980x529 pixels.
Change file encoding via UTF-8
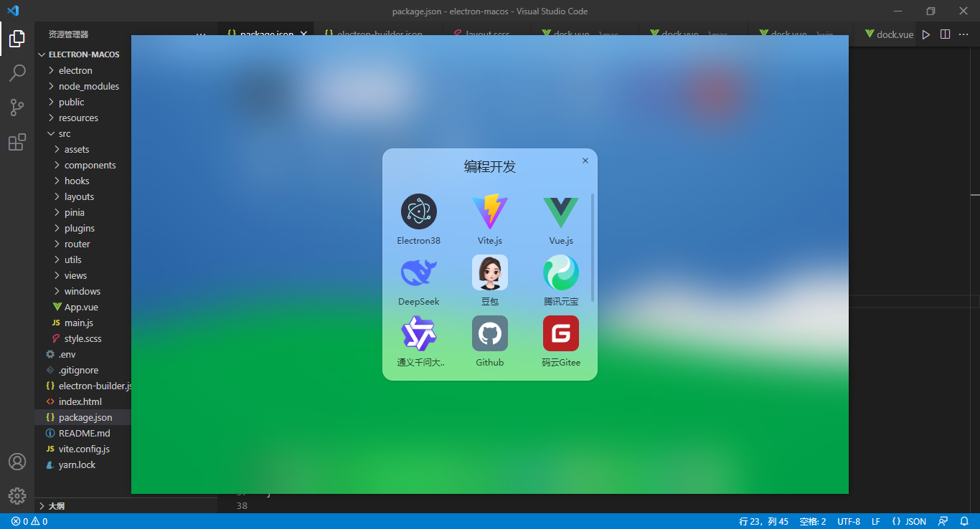(849, 521)
